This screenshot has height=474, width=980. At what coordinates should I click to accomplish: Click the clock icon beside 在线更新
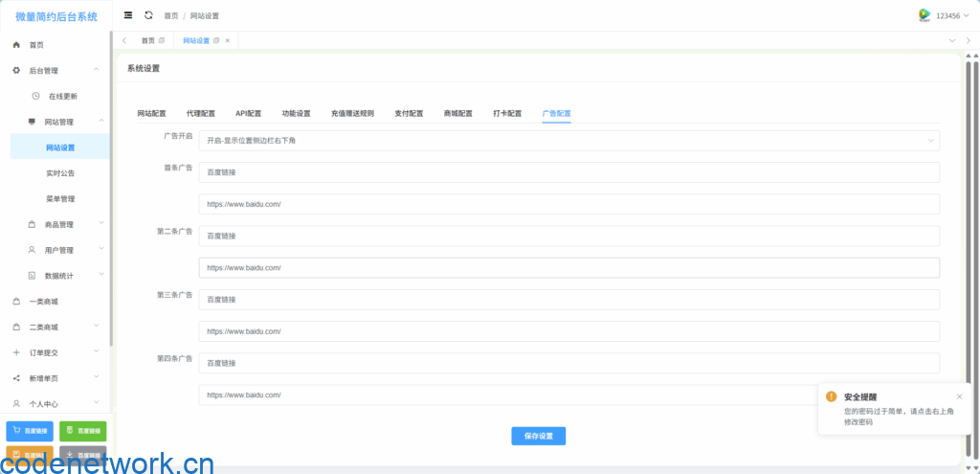click(x=35, y=96)
